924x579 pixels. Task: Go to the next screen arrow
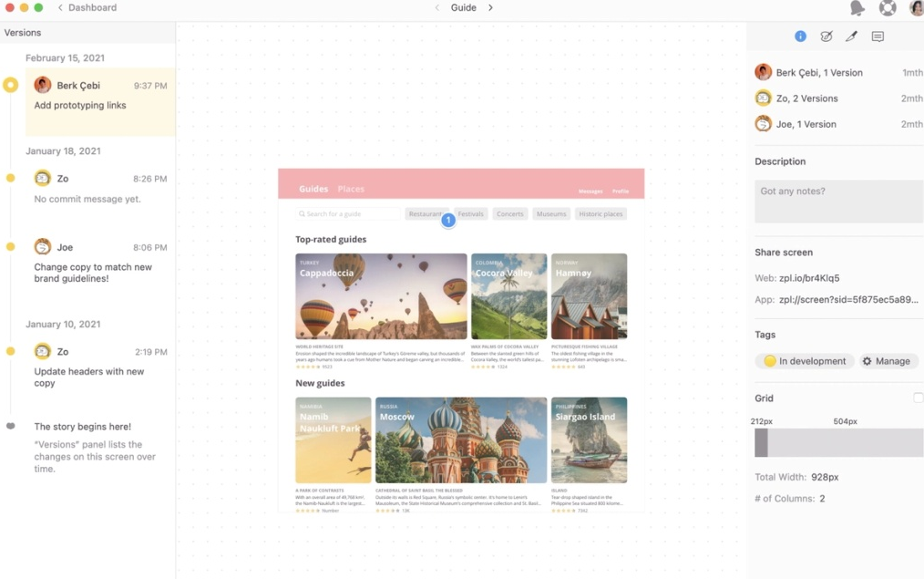coord(490,7)
